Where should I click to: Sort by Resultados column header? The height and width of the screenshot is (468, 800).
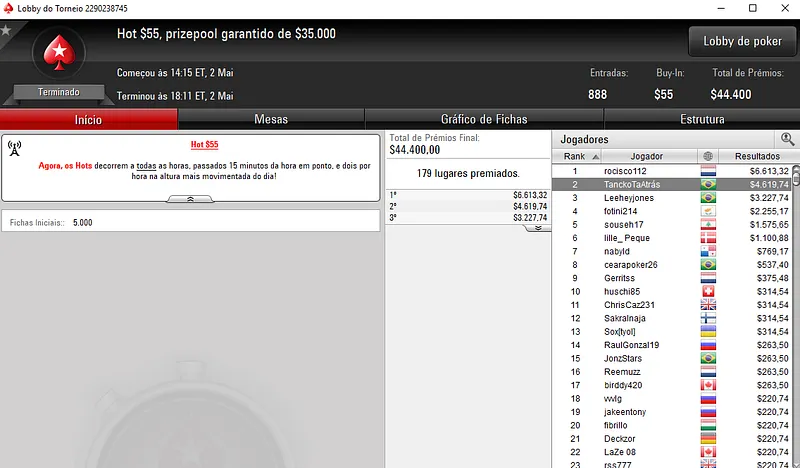coord(757,156)
